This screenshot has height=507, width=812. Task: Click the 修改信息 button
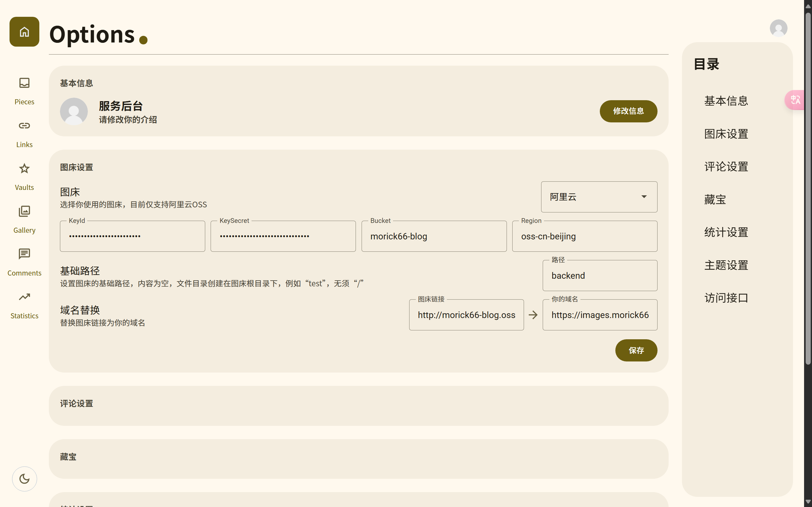pos(628,111)
